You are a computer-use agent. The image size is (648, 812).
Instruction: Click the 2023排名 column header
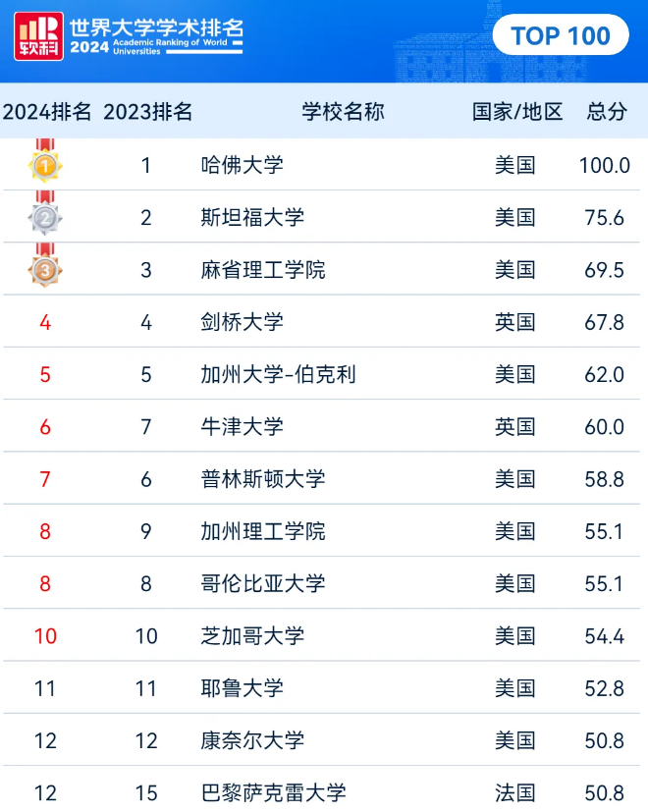147,112
